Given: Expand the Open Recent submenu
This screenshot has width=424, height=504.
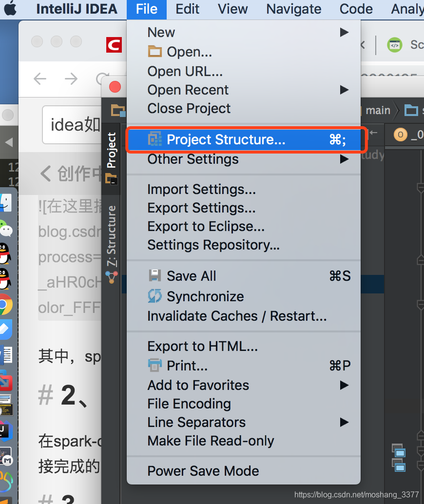Looking at the screenshot, I should [244, 90].
